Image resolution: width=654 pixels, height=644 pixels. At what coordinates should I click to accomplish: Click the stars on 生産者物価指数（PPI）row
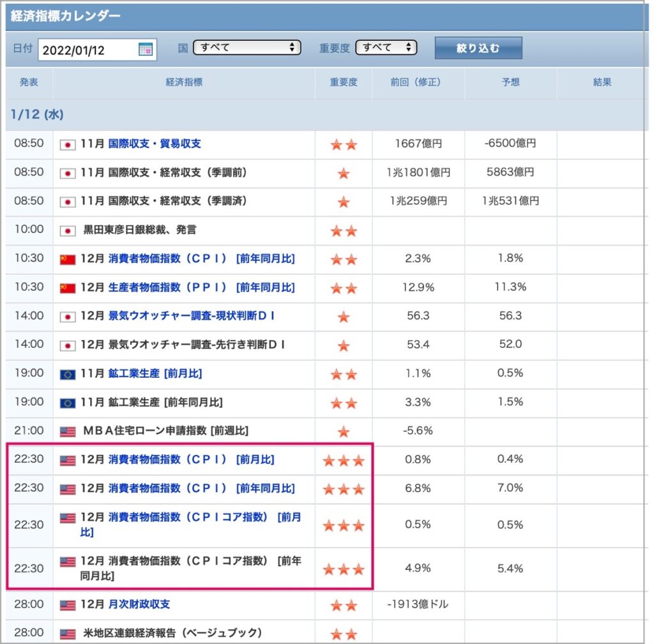tap(344, 288)
